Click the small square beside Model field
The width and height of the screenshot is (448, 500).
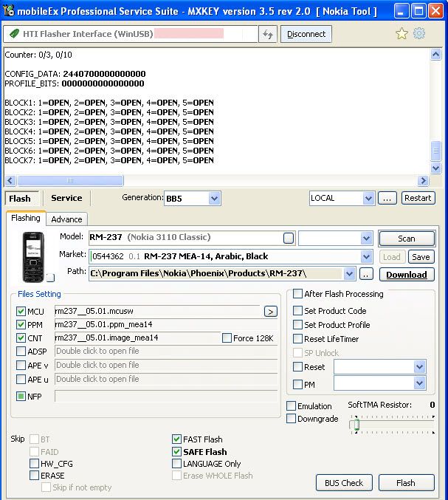[289, 238]
